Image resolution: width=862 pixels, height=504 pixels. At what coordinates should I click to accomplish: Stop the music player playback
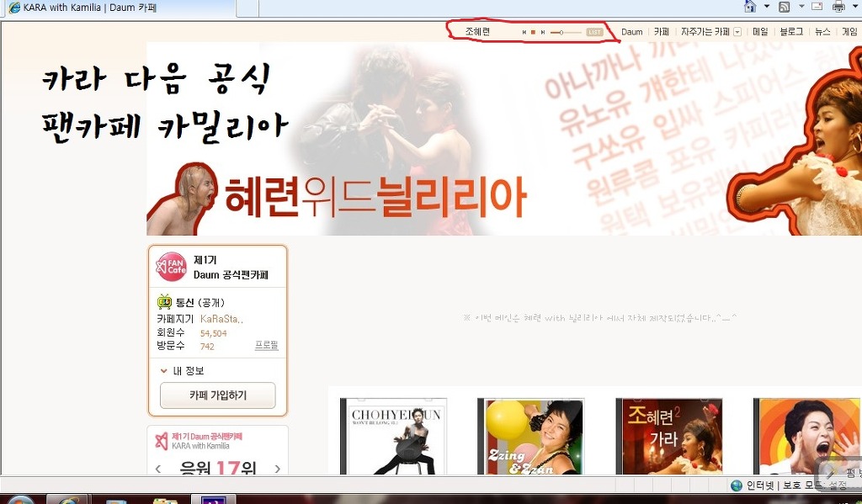coord(533,33)
